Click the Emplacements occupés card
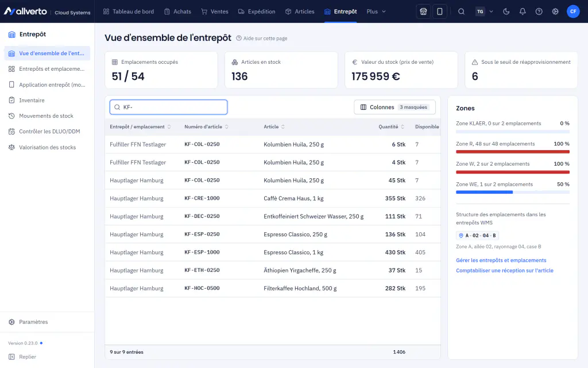588x368 pixels. click(x=161, y=70)
